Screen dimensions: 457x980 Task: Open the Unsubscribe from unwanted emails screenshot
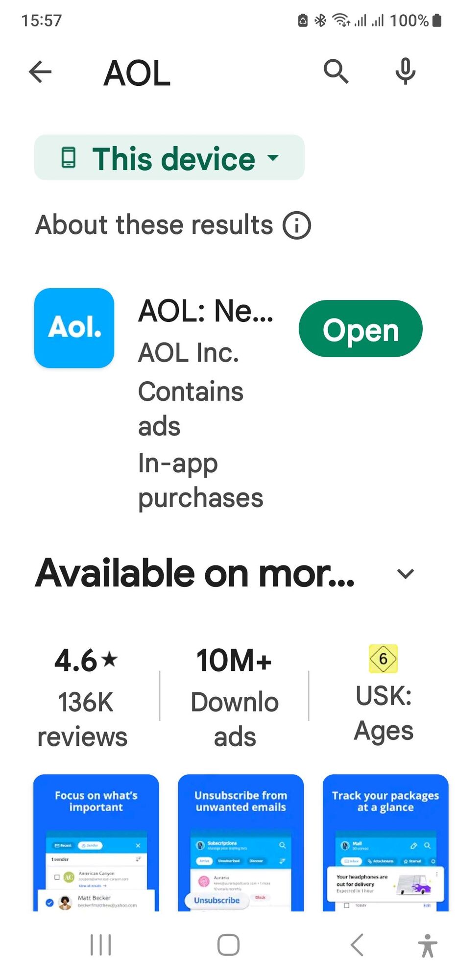pos(241,843)
